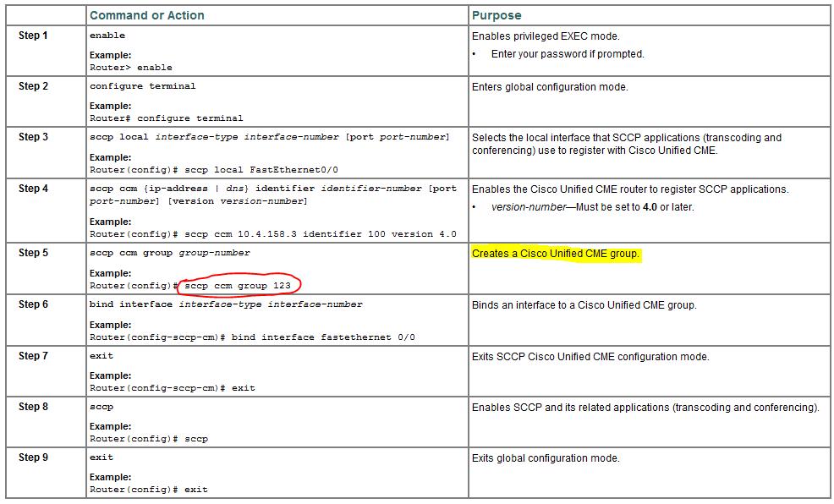Click the 'Command or Action' column header
This screenshot has height=504, width=834.
(x=146, y=15)
